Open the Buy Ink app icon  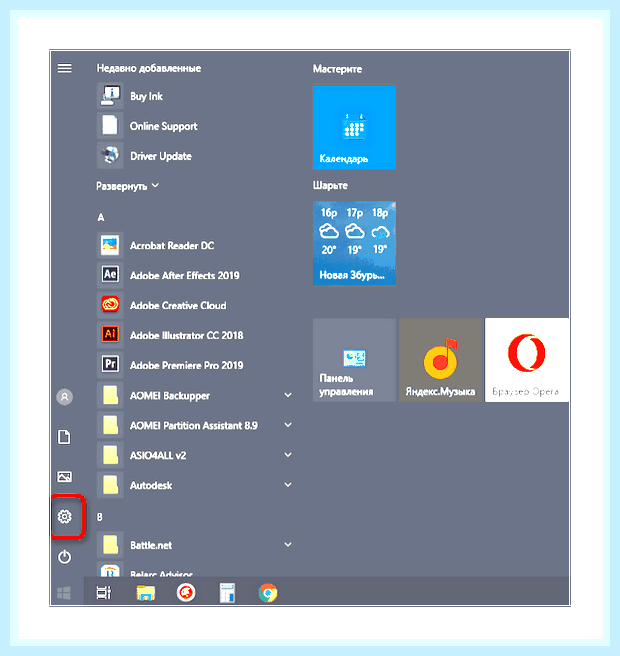[110, 96]
